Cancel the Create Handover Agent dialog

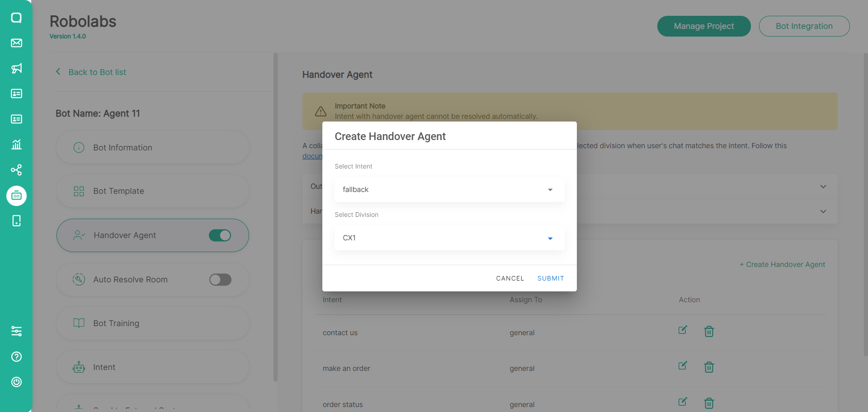[x=509, y=278]
